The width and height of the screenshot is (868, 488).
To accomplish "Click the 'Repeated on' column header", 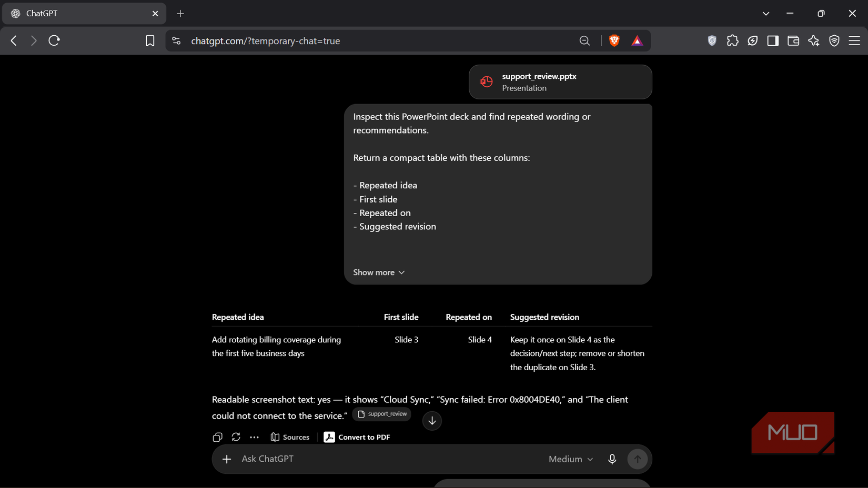I will [x=469, y=317].
